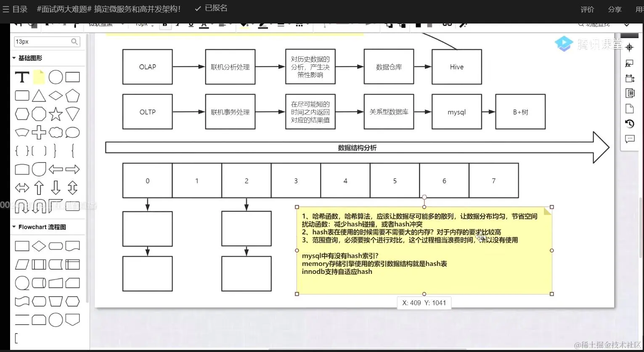Open the fill color bucket

244,25
